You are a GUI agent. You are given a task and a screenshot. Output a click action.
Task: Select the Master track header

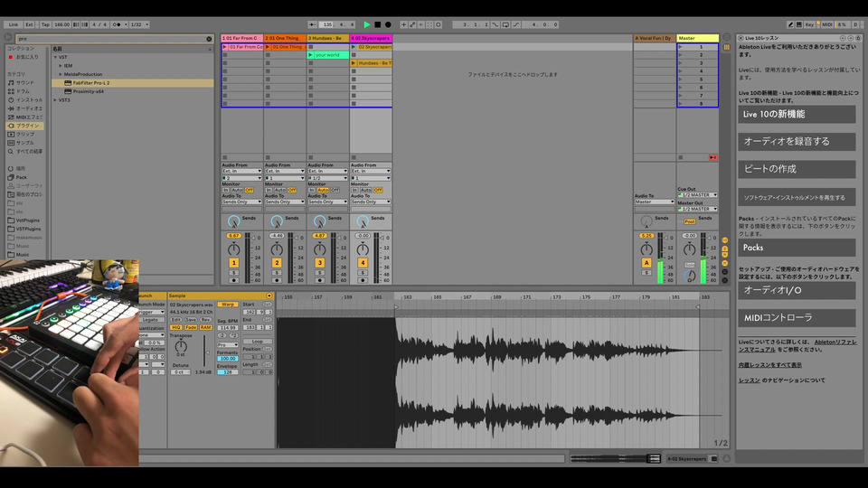coord(697,38)
